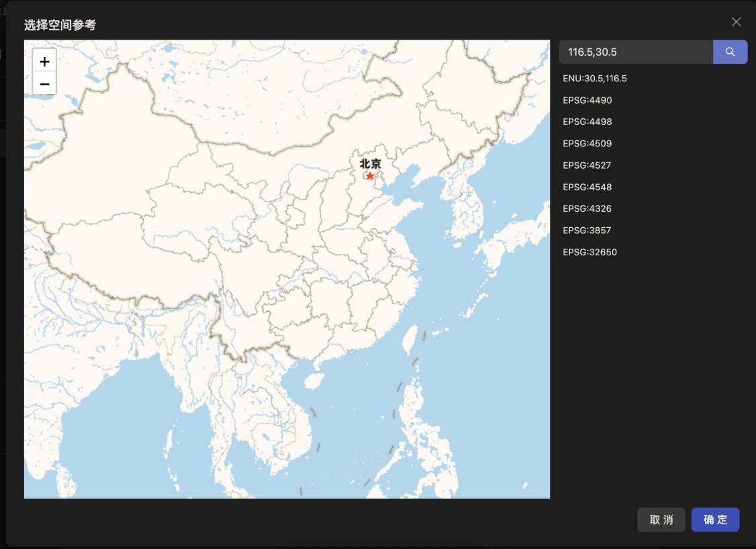The width and height of the screenshot is (756, 549).
Task: Choose EPSG:4498 spatial reference
Action: 587,122
